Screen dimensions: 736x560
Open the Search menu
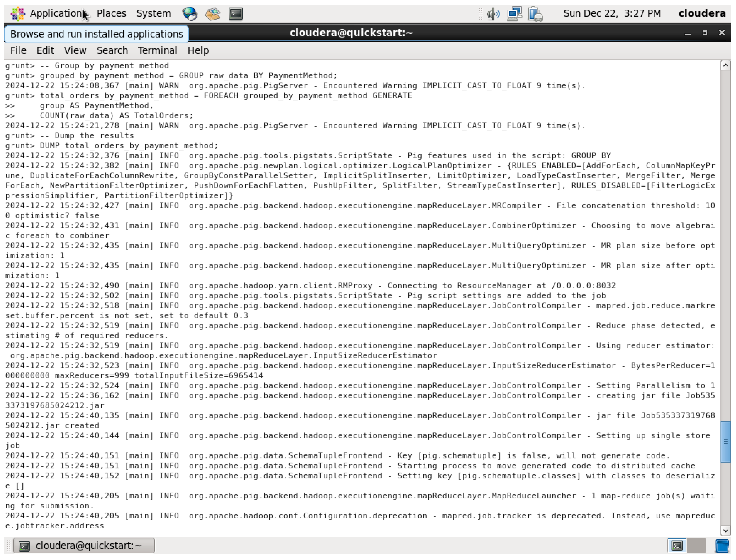(112, 50)
